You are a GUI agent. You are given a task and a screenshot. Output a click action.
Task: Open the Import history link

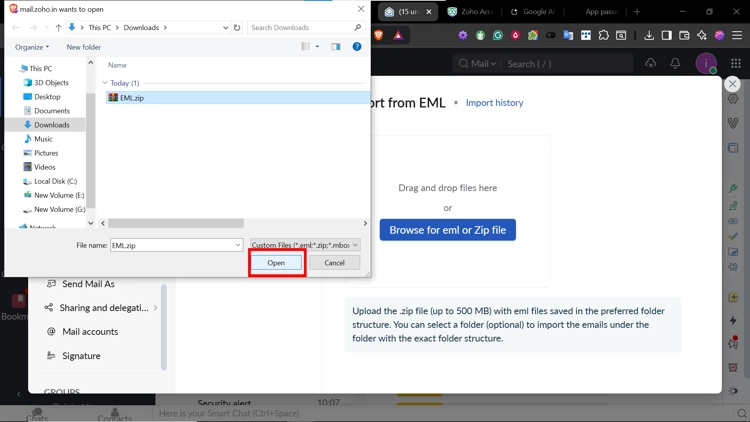(495, 102)
